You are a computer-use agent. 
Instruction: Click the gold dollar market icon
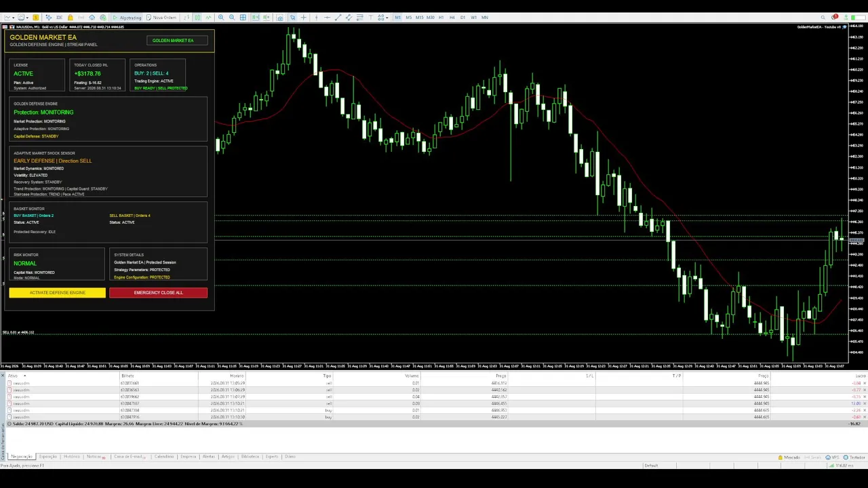(35, 18)
